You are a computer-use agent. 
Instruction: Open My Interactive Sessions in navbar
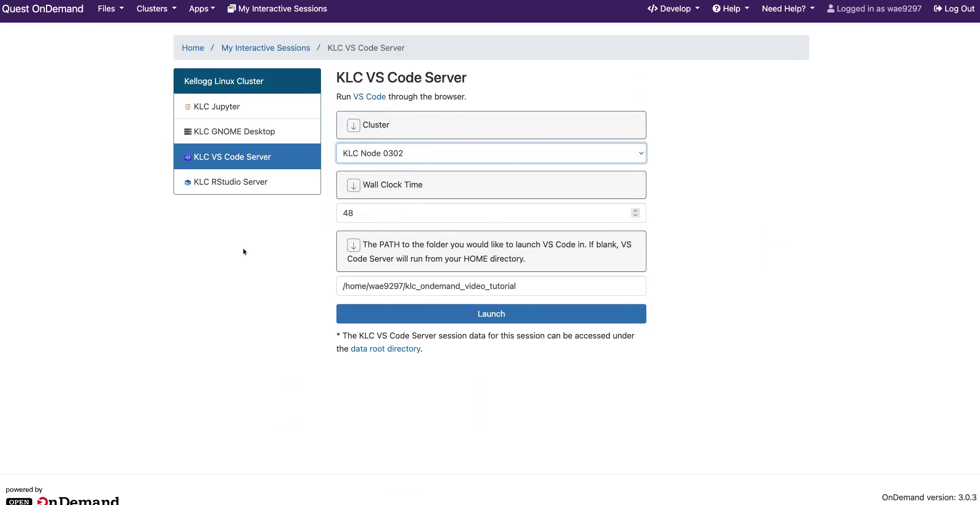(277, 9)
